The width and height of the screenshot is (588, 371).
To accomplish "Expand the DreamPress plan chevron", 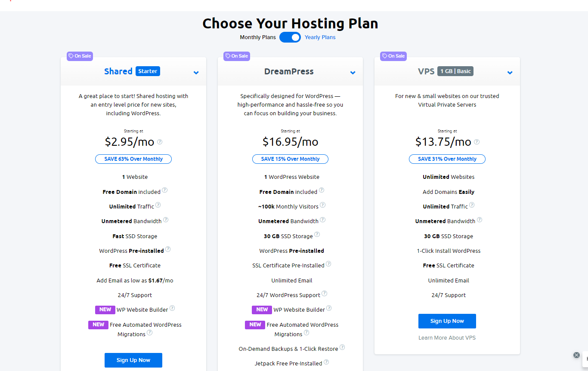I will 353,73.
